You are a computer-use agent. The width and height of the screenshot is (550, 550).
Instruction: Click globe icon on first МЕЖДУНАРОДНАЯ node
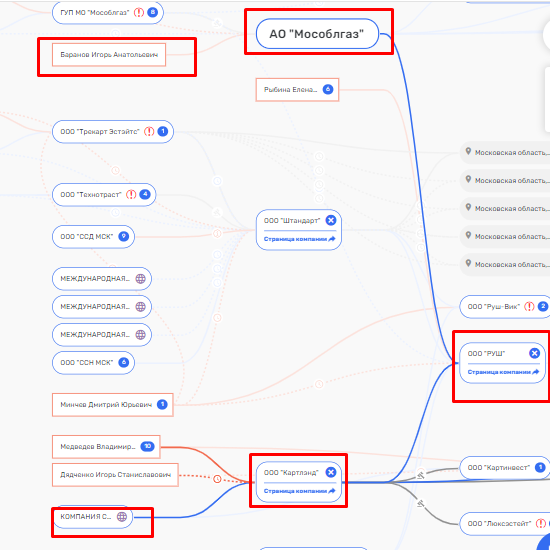coord(141,279)
